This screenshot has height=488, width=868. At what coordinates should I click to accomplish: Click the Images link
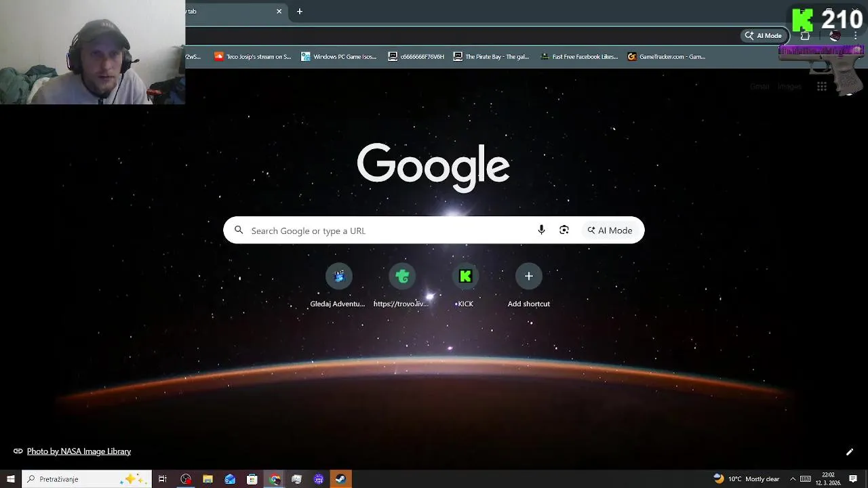pyautogui.click(x=789, y=86)
